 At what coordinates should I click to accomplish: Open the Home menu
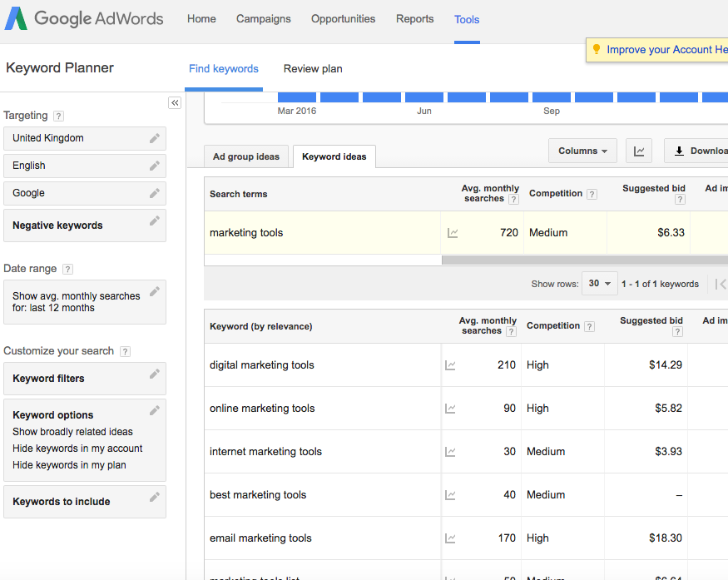point(201,19)
